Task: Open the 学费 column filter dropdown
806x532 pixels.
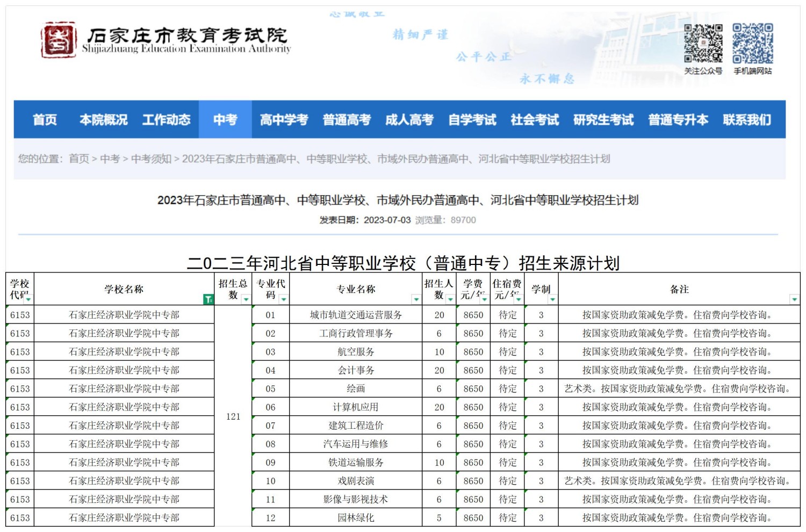Action: pyautogui.click(x=484, y=299)
